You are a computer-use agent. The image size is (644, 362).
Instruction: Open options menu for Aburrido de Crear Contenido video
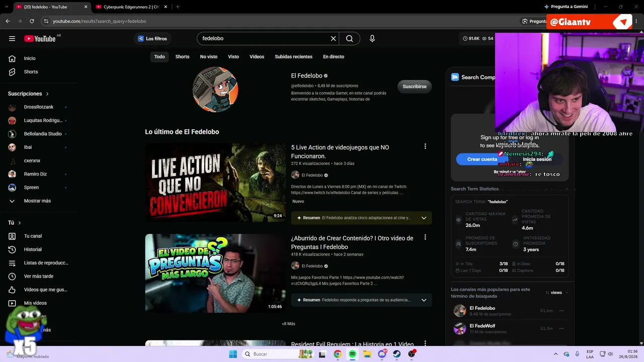(425, 237)
